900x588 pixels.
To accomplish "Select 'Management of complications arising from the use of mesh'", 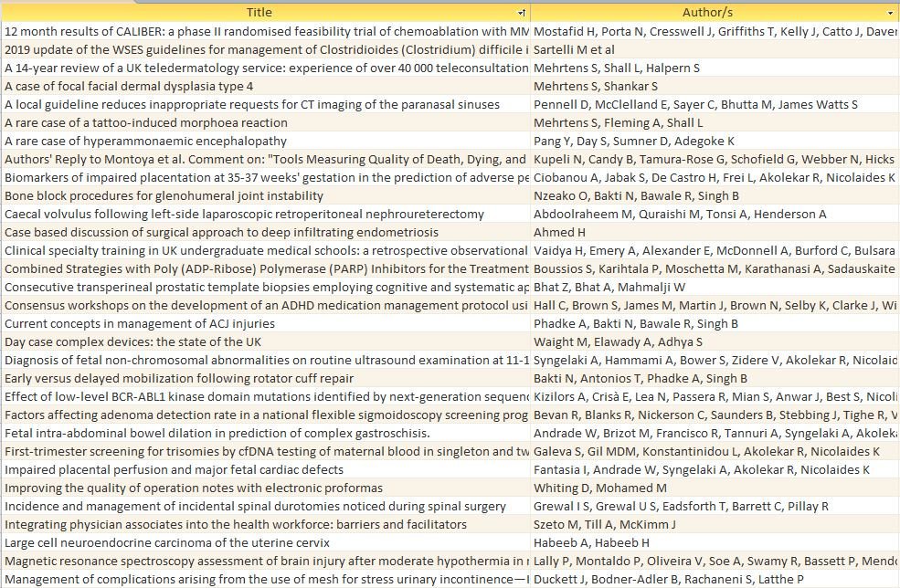I will coord(266,580).
